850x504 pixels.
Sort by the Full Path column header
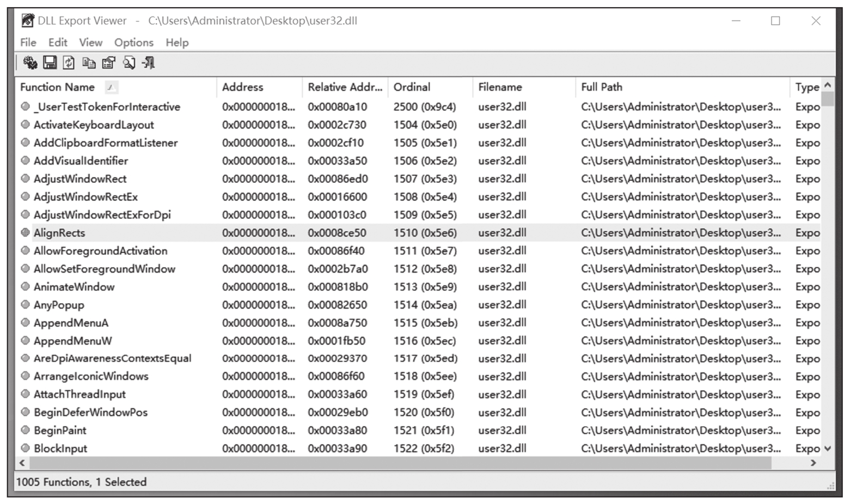point(682,87)
